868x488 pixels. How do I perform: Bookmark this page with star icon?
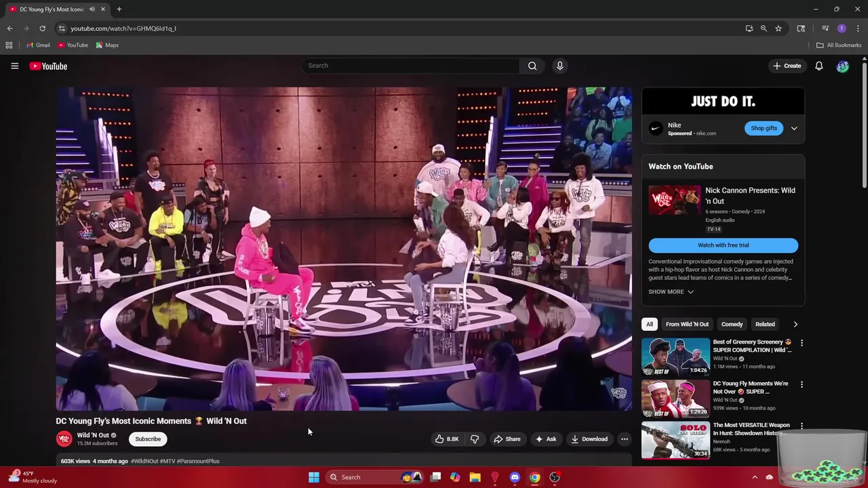tap(778, 28)
